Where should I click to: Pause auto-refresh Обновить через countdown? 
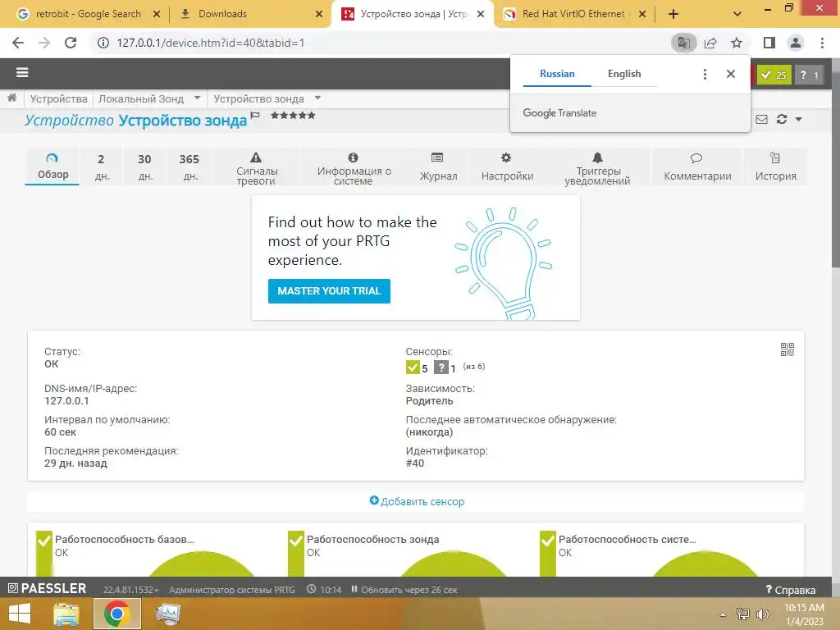(404, 590)
